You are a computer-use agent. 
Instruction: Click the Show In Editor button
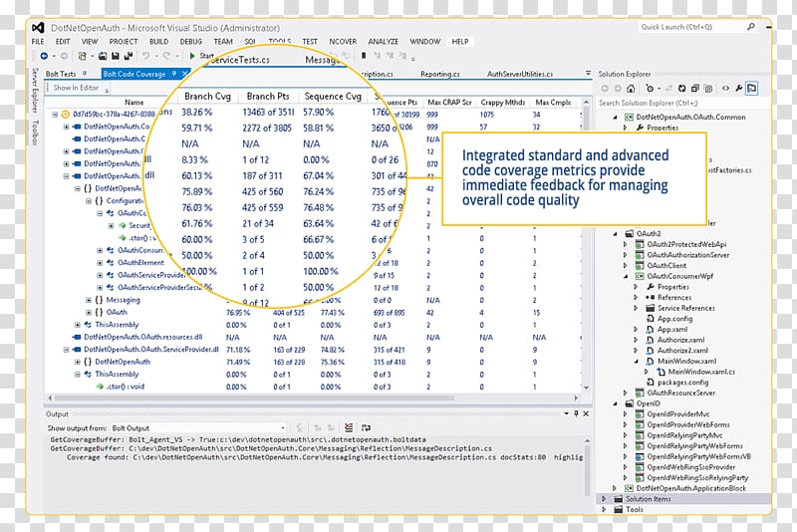76,88
